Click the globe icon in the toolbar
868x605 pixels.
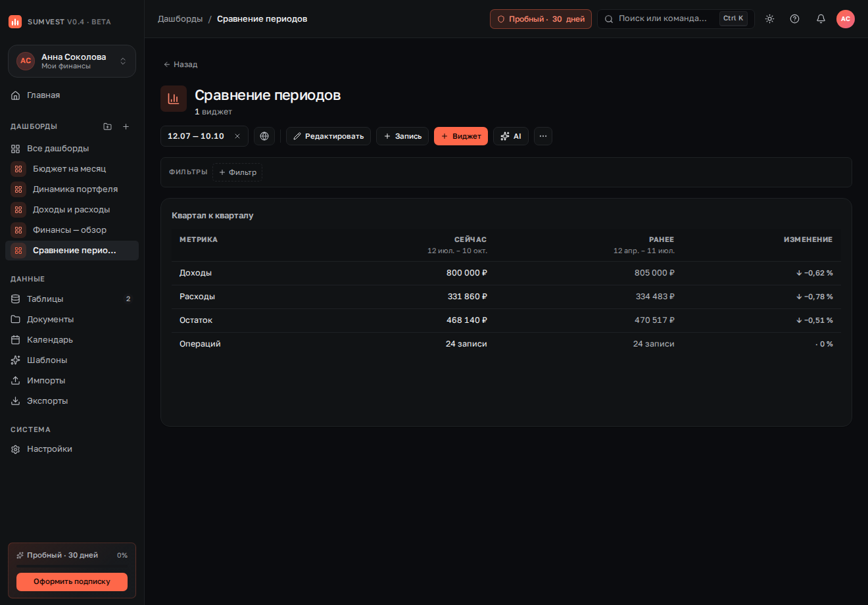pos(264,136)
